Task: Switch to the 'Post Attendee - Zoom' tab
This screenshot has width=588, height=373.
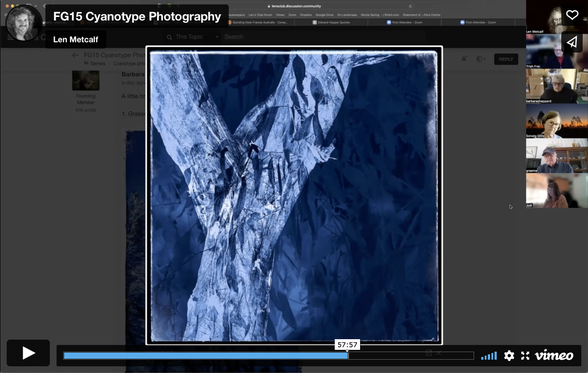Action: (405, 21)
